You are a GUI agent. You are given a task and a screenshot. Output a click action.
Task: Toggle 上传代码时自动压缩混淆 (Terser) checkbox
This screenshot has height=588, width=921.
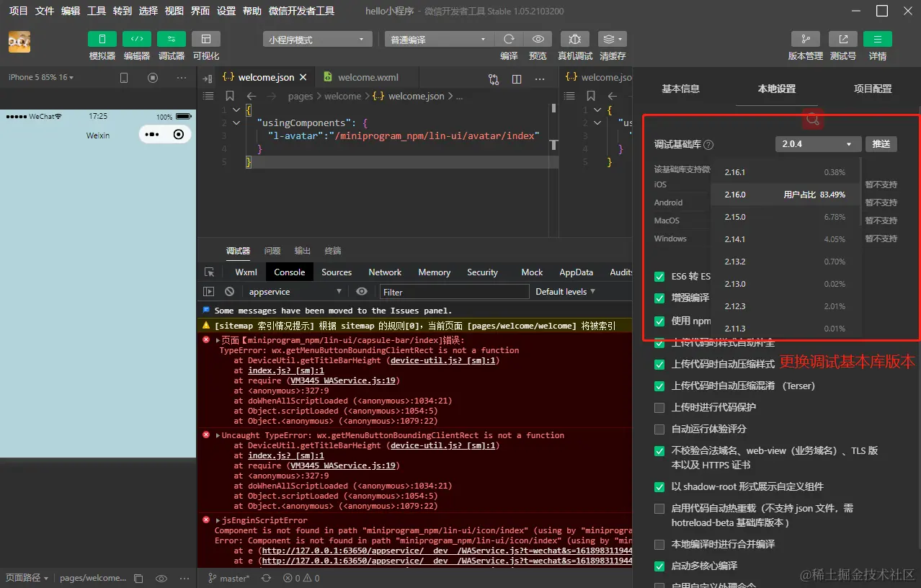[659, 386]
